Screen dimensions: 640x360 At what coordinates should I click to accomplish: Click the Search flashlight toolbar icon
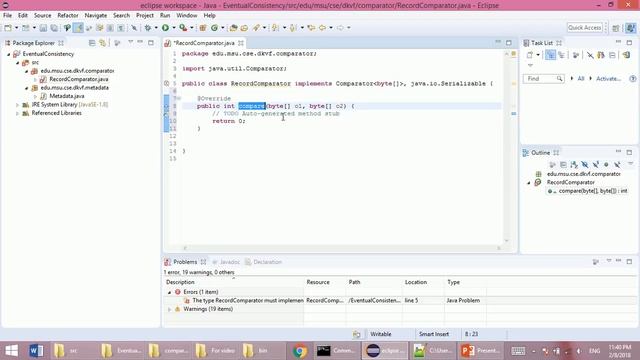[x=256, y=28]
